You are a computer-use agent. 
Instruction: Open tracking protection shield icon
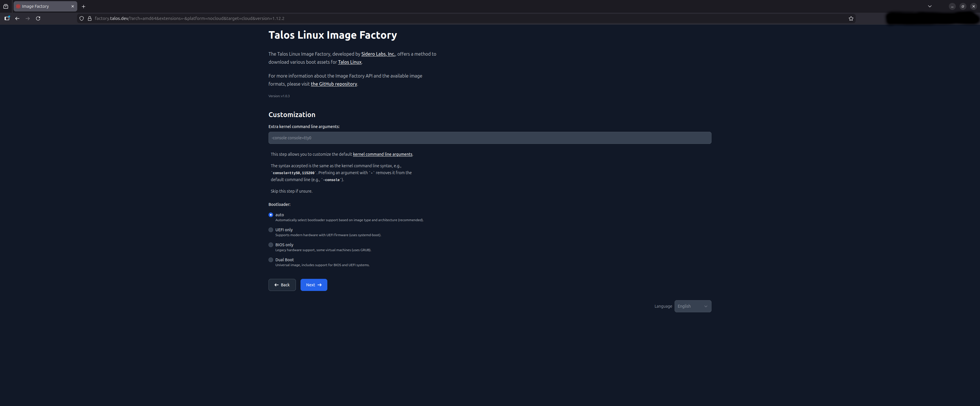coord(81,18)
